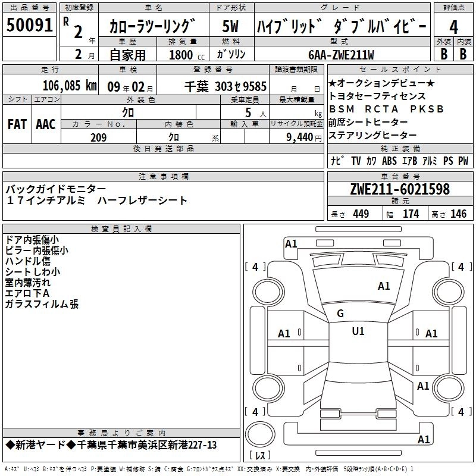Image resolution: width=476 pixels, height=476 pixels.
Task: Select the レス marker beside the car diagram
Action: [261, 456]
